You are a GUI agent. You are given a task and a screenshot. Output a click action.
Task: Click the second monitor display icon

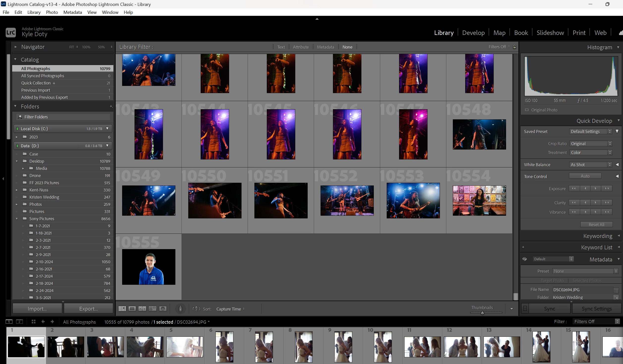(x=19, y=322)
